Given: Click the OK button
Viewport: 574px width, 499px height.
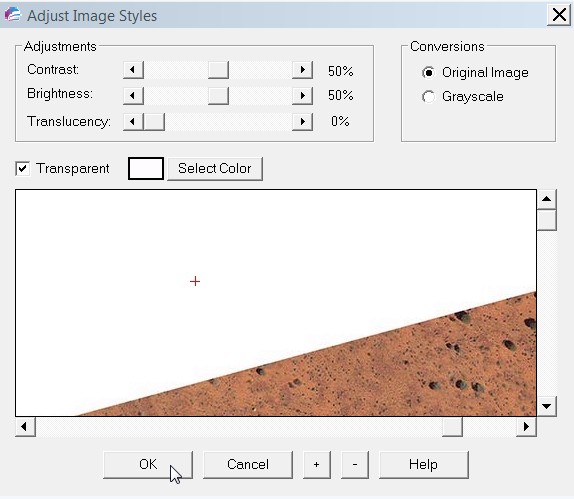Looking at the screenshot, I should point(148,465).
